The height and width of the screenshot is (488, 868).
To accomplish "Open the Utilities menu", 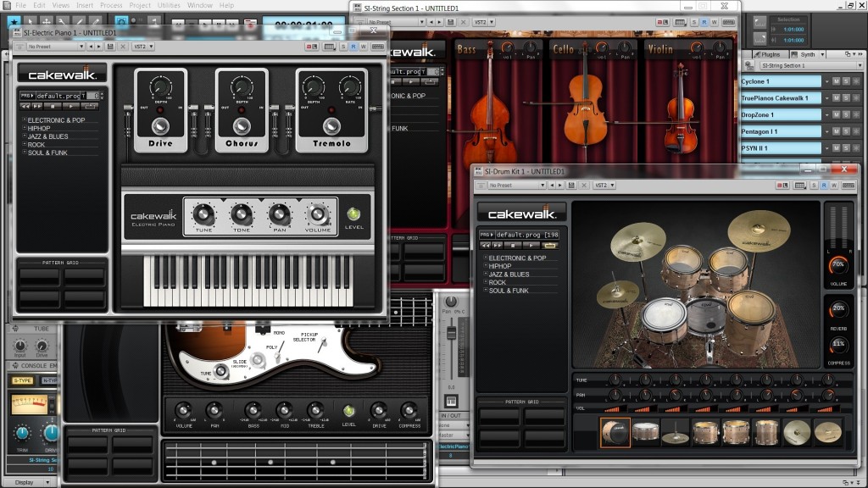I will (169, 5).
